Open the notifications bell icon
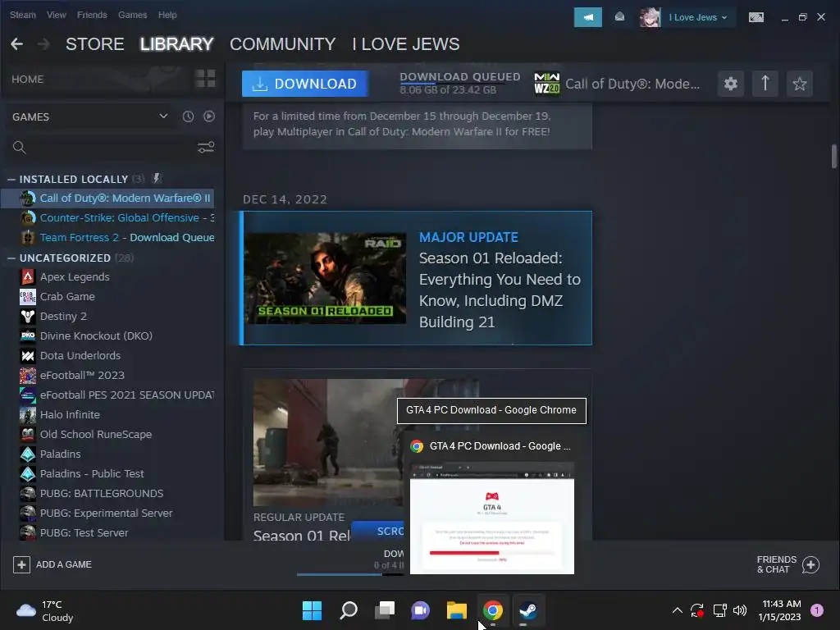The image size is (840, 630). tap(619, 17)
